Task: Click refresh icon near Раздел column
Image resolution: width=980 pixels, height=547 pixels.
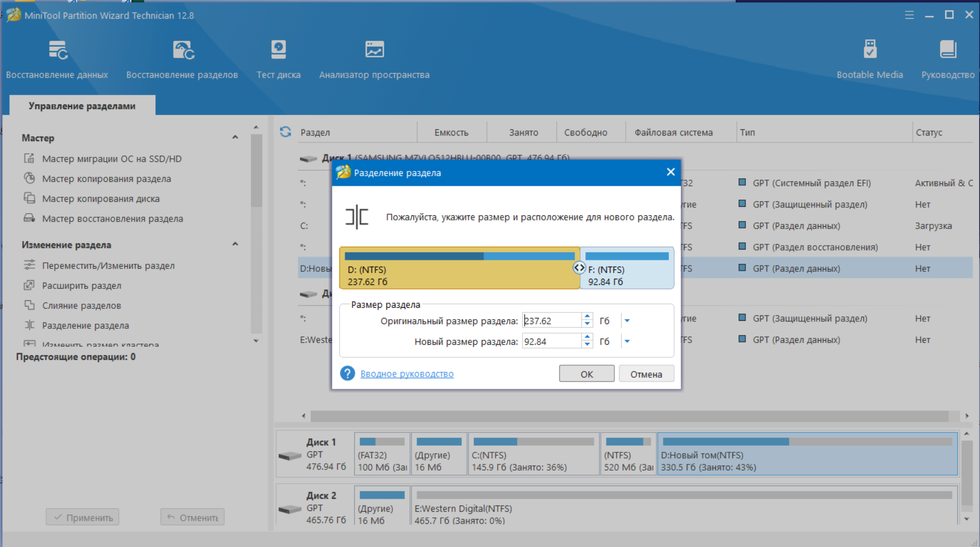Action: 286,132
